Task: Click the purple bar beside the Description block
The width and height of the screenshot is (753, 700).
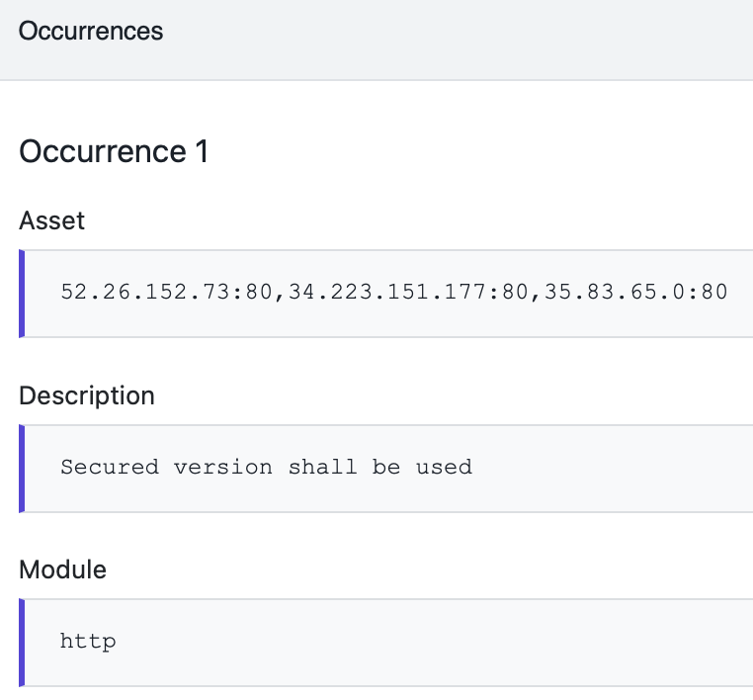Action: point(22,469)
